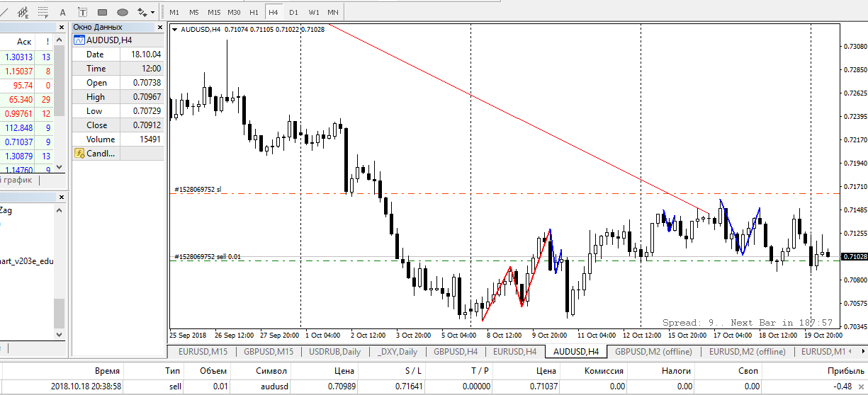Select the text label 'T' tool
The height and width of the screenshot is (395, 868).
(82, 12)
